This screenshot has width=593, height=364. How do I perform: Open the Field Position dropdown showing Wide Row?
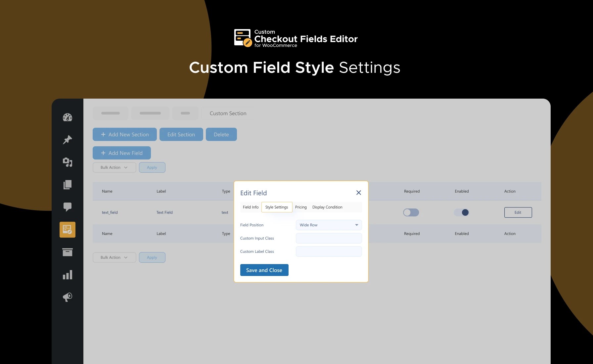(329, 225)
